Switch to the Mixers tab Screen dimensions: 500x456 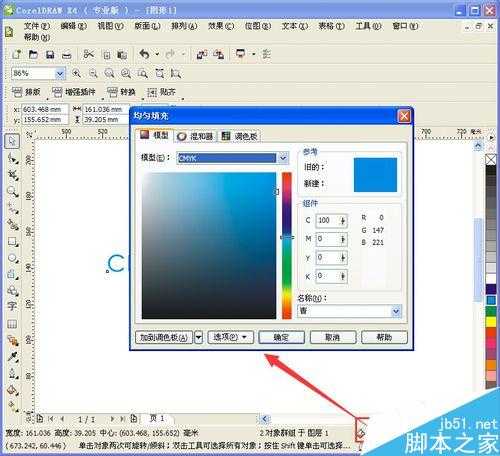(x=196, y=136)
